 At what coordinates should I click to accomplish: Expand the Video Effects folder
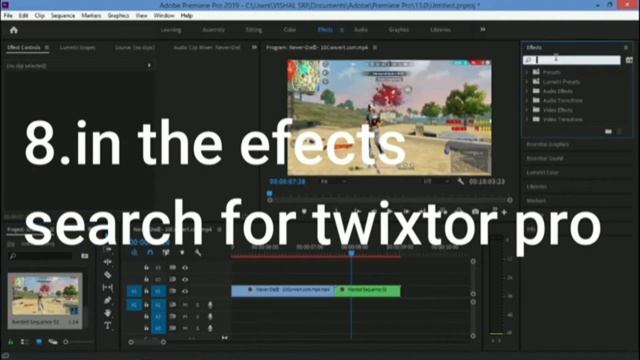[x=527, y=110]
